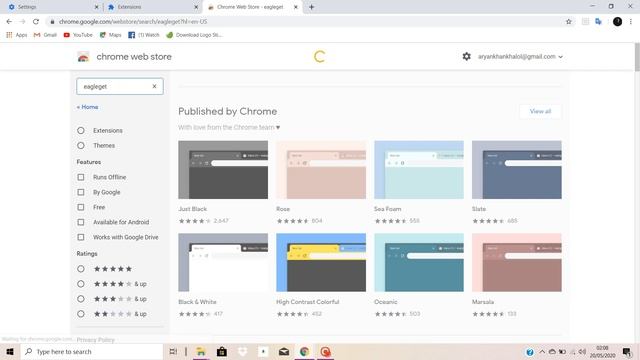Image resolution: width=640 pixels, height=360 pixels.
Task: Close the Chrome Web Store tab
Action: [x=296, y=7]
